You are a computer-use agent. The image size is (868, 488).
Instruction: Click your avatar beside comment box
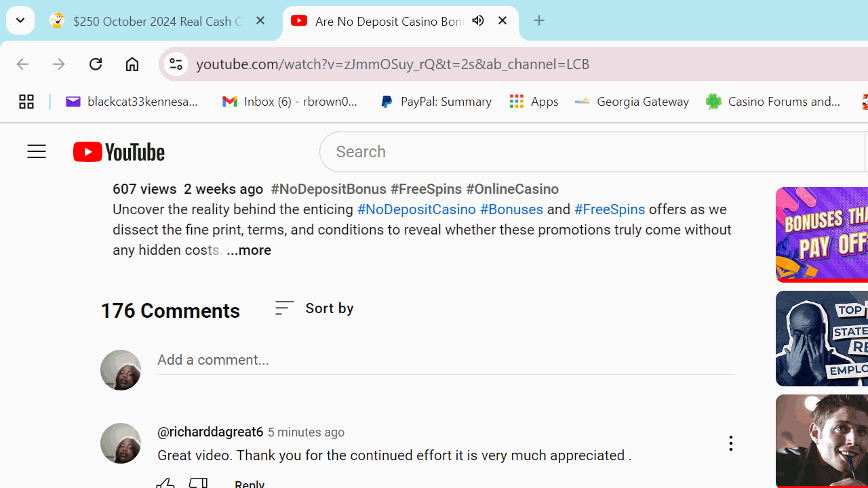point(121,370)
